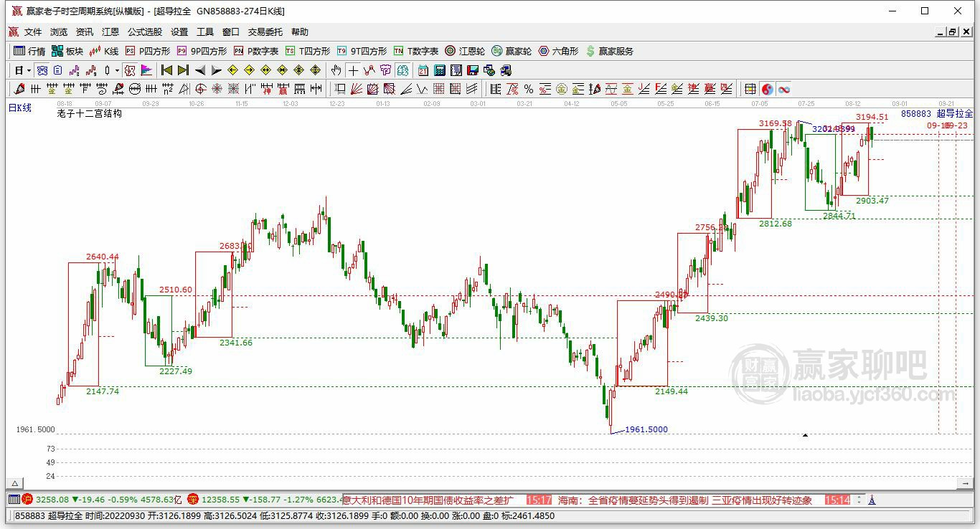This screenshot has height=529, width=980.
Task: Open 赢家服务 with the dollar icon
Action: click(610, 51)
